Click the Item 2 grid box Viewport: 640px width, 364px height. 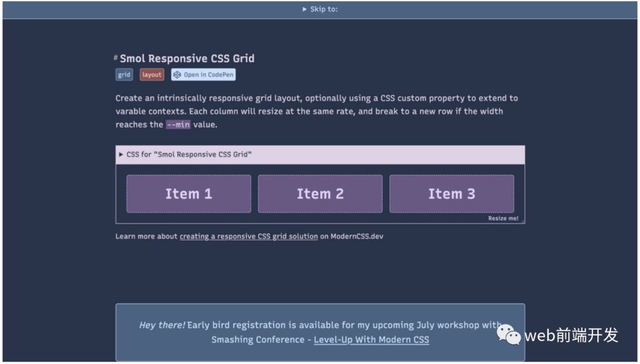320,194
